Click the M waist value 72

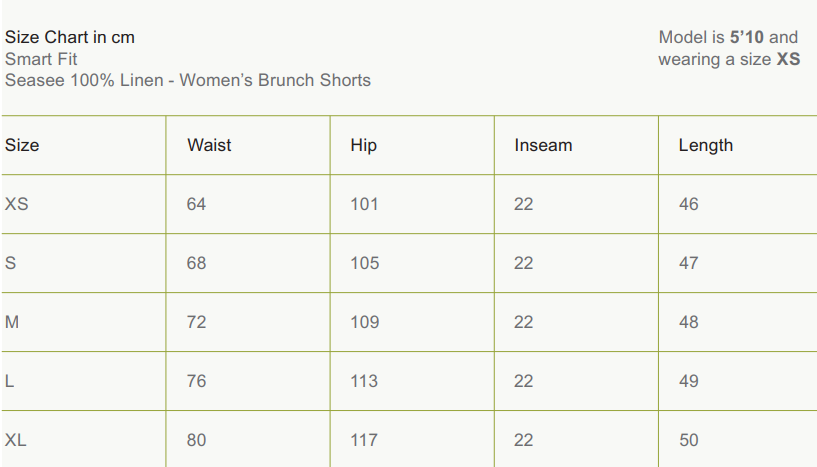(x=196, y=322)
